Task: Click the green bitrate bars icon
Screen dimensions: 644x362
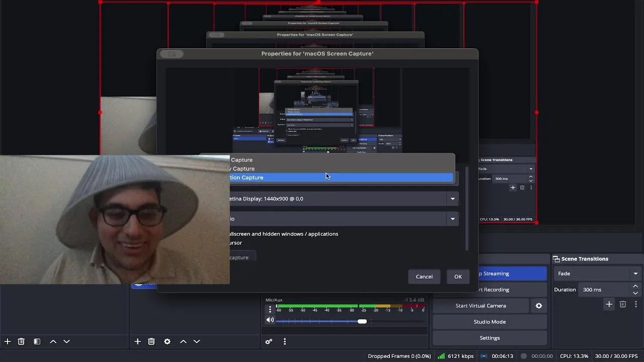Action: coord(441,356)
